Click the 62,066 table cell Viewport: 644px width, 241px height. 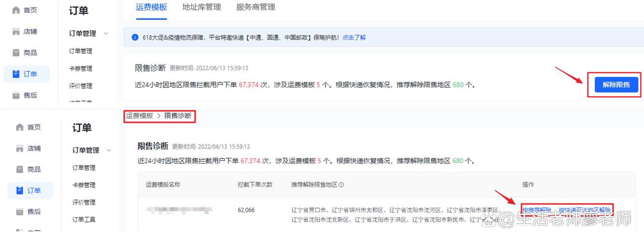246,210
